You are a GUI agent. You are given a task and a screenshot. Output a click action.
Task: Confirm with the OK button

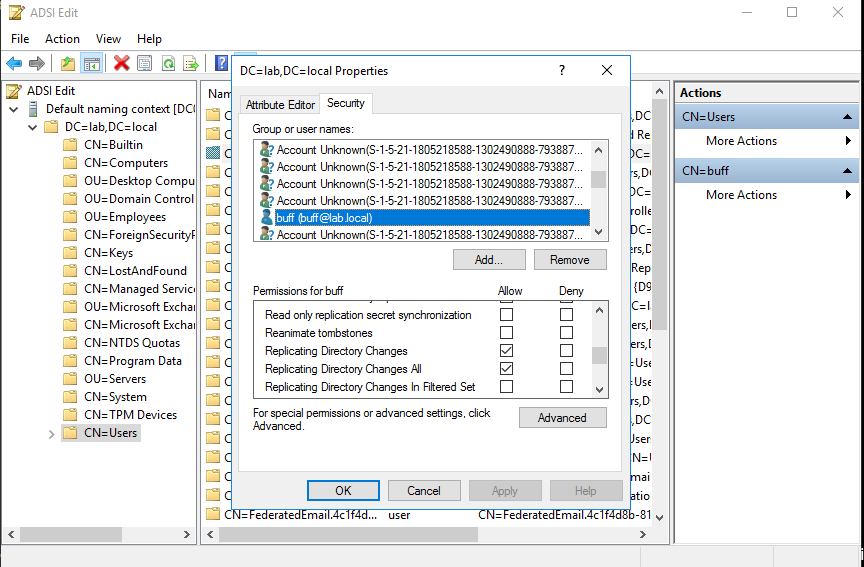(343, 490)
